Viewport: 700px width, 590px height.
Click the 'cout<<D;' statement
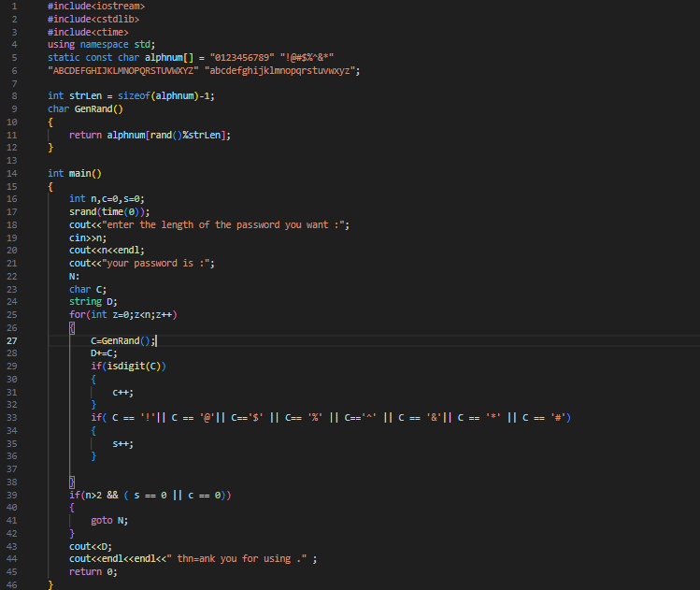click(91, 546)
